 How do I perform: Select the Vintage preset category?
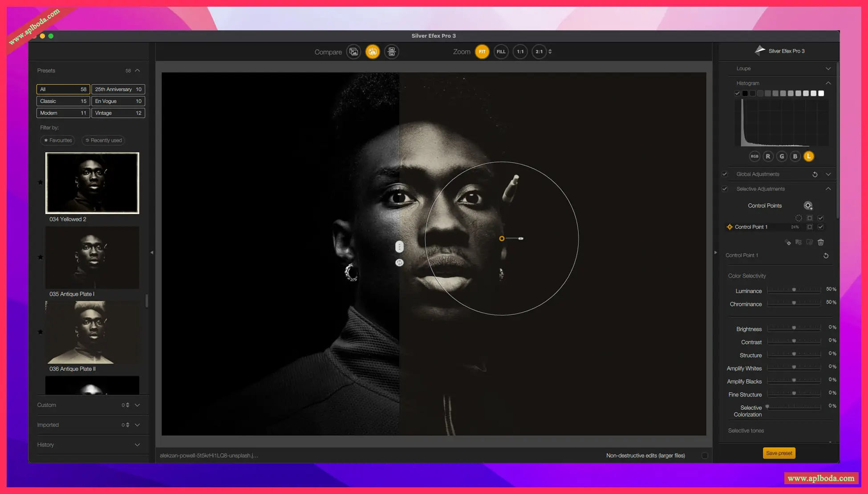tap(118, 113)
